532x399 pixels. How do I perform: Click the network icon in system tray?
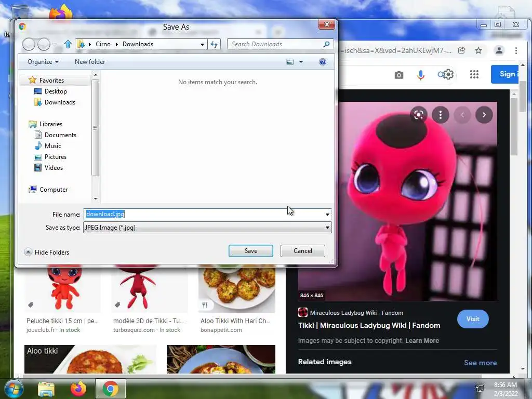[480, 389]
